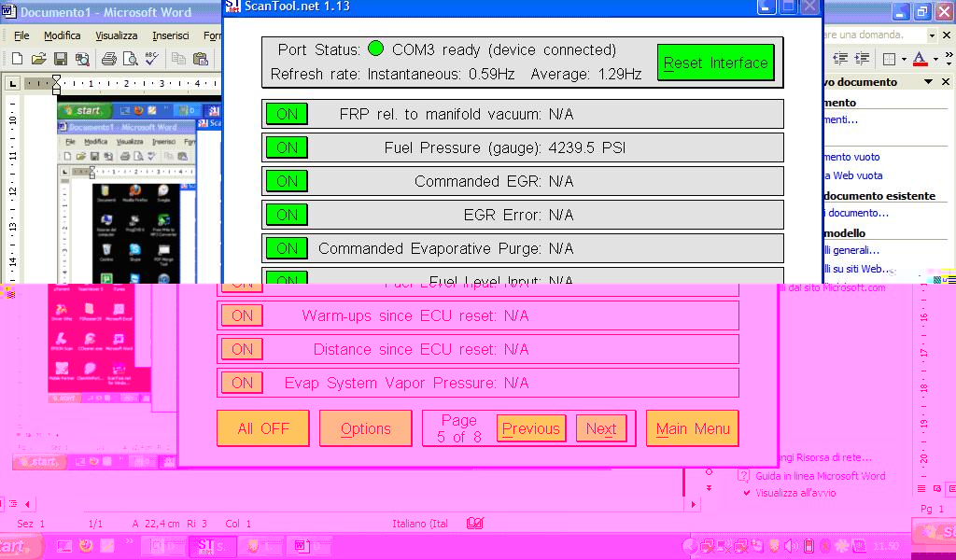Click the Word document taskbar button
This screenshot has width=956, height=560.
(x=308, y=546)
